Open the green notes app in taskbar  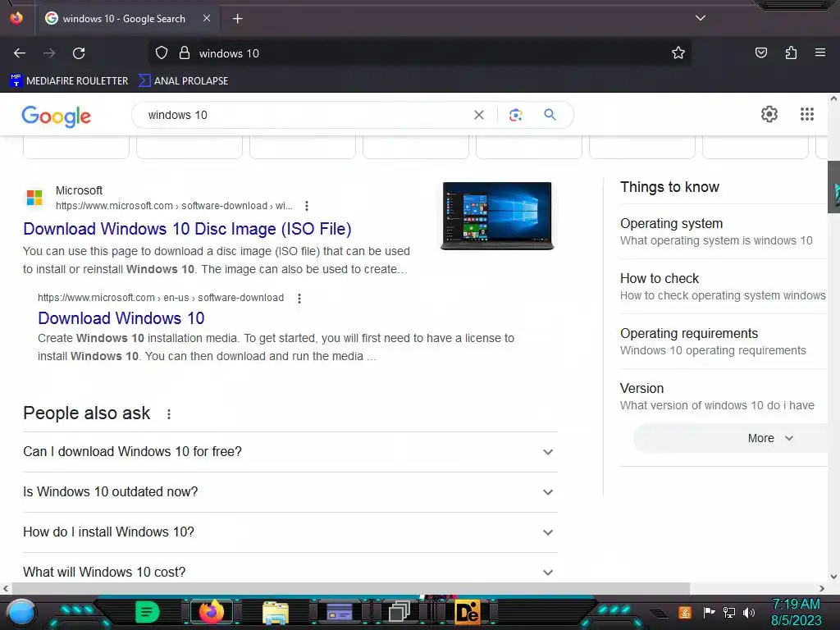pos(147,612)
